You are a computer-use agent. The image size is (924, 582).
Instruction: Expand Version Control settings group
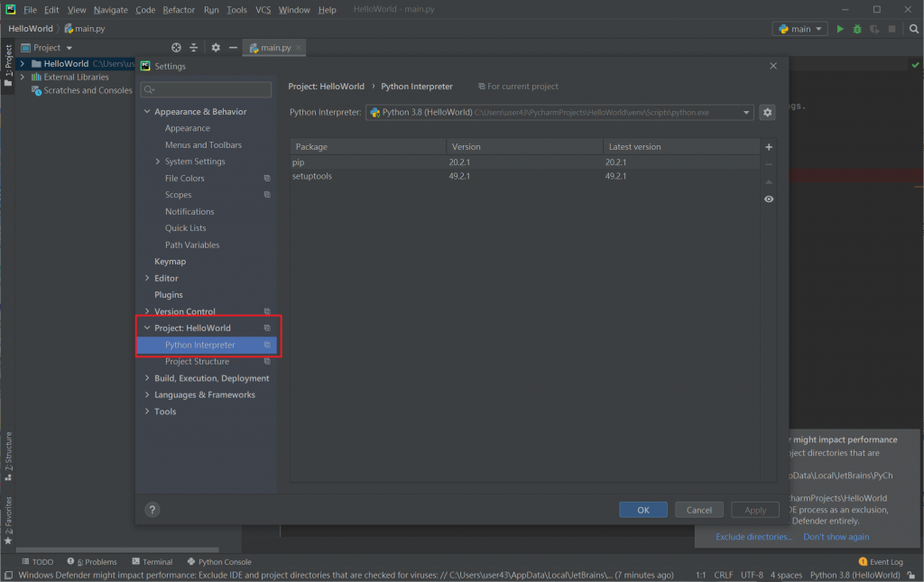tap(147, 311)
